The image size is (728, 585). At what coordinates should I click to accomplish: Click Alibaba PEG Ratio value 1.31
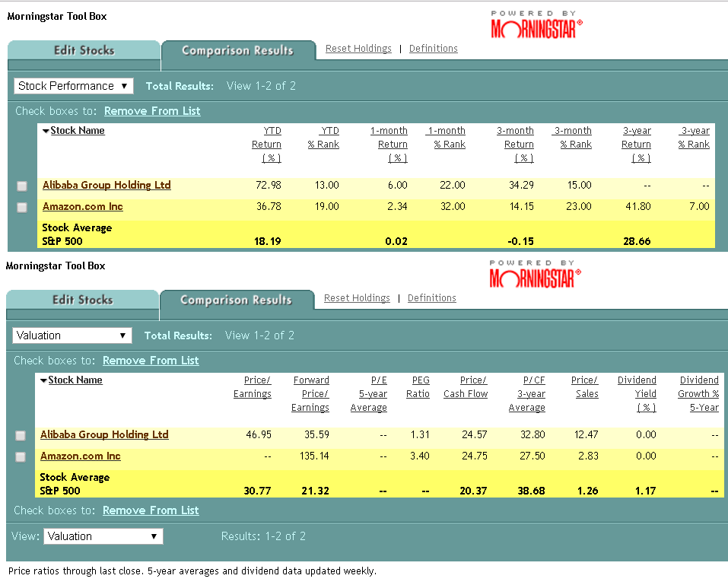(420, 434)
